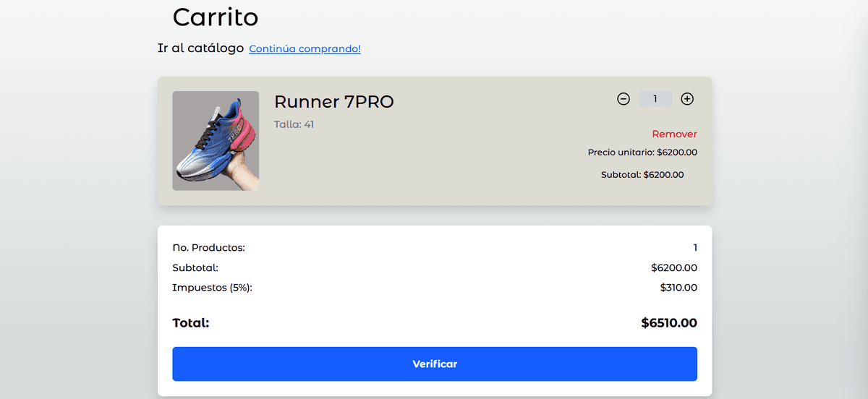The height and width of the screenshot is (399, 868).
Task: Click the product count value 1
Action: (x=694, y=248)
